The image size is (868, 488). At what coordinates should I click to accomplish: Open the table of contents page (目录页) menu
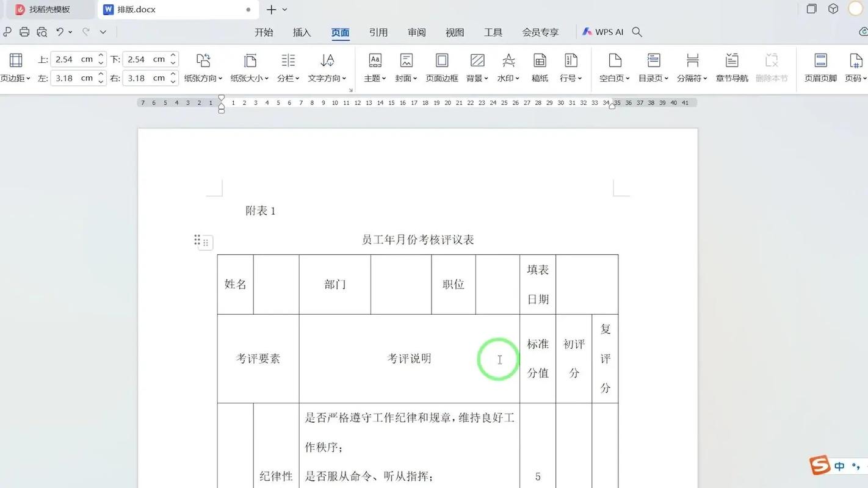(x=654, y=67)
